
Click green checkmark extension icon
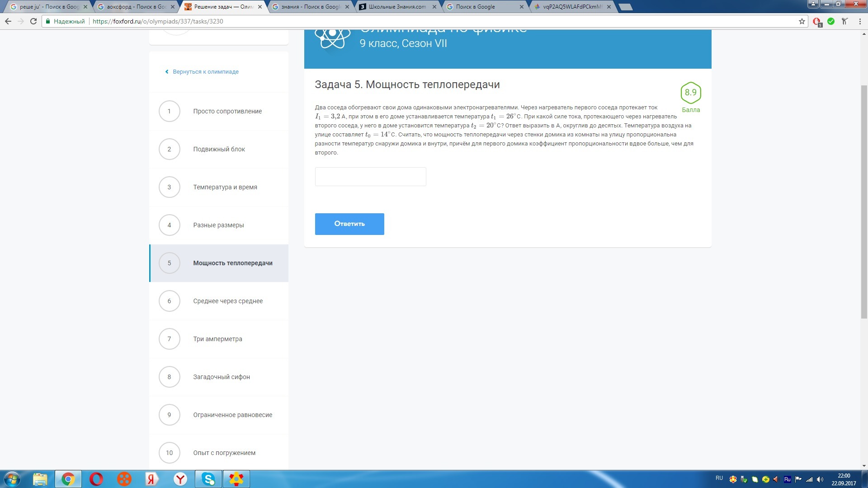click(831, 21)
